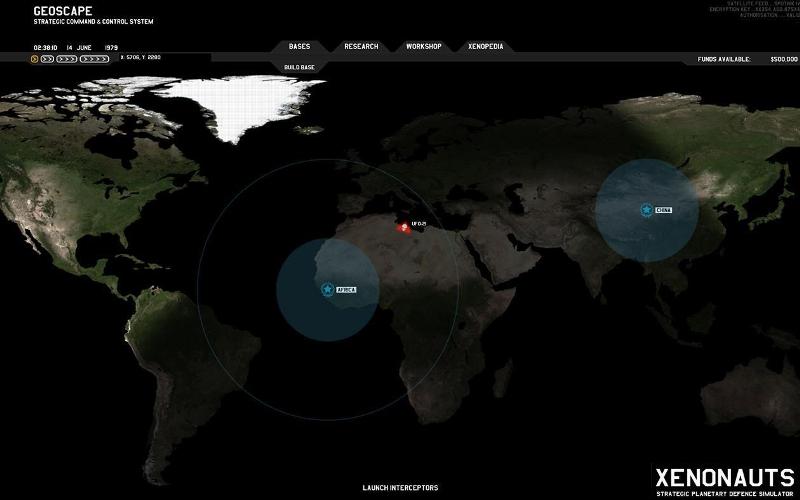This screenshot has height=500, width=800.
Task: Set time to quadruple-arrow fastest speed
Action: click(95, 59)
